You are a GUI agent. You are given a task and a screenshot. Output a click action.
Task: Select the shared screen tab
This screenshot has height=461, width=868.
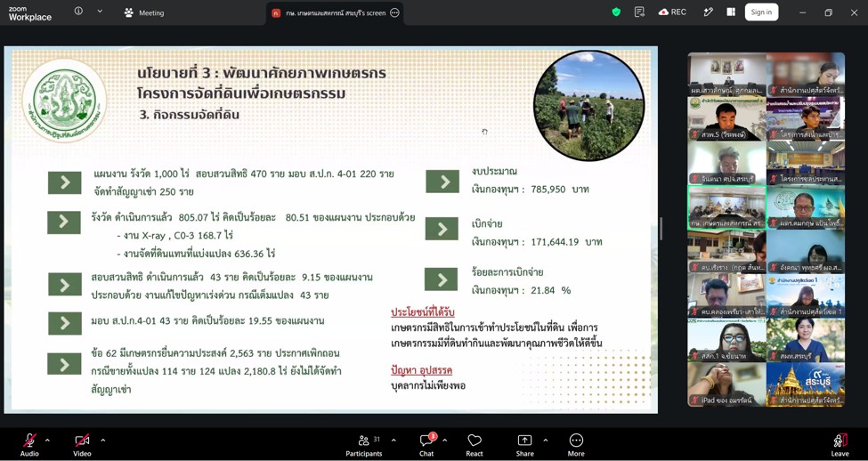[x=335, y=12]
